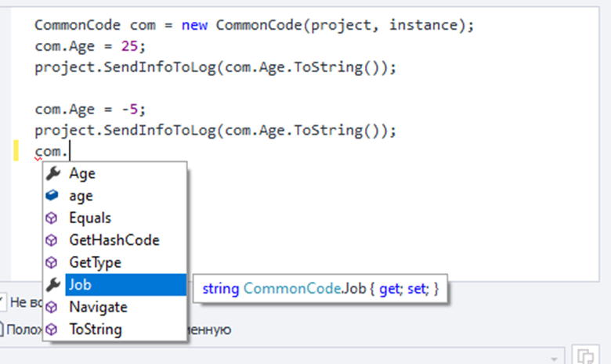
Task: Click the method icon beside GetType
Action: (54, 262)
